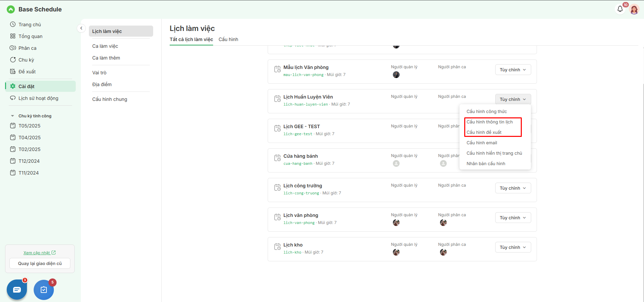Collapse the settings sidebar with the arrow
644x302 pixels.
point(81,28)
